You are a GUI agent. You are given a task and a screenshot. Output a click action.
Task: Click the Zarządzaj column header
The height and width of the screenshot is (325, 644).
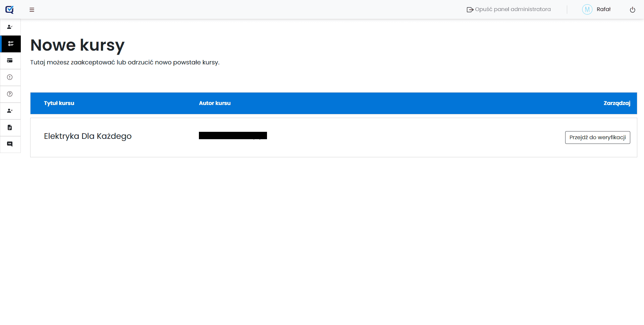tap(616, 103)
